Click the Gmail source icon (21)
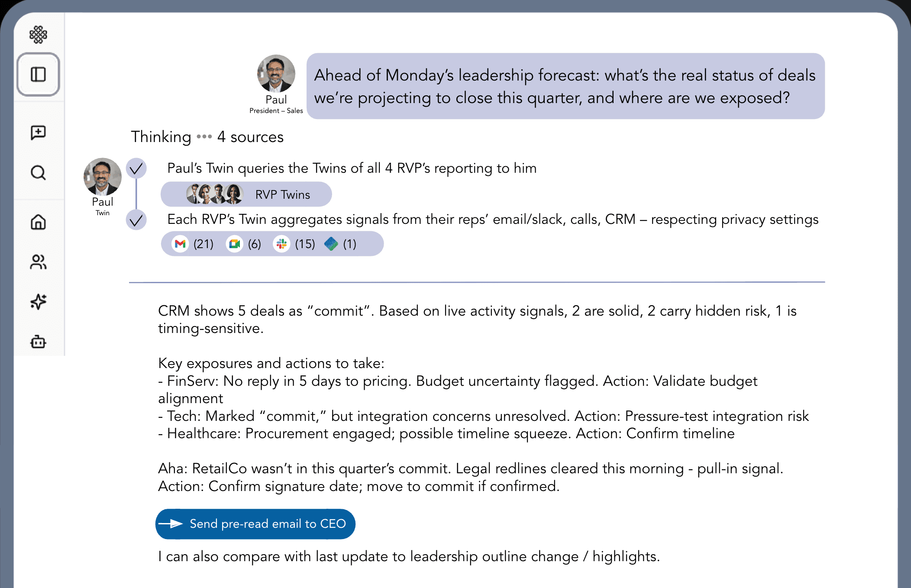The width and height of the screenshot is (911, 588). pyautogui.click(x=180, y=244)
